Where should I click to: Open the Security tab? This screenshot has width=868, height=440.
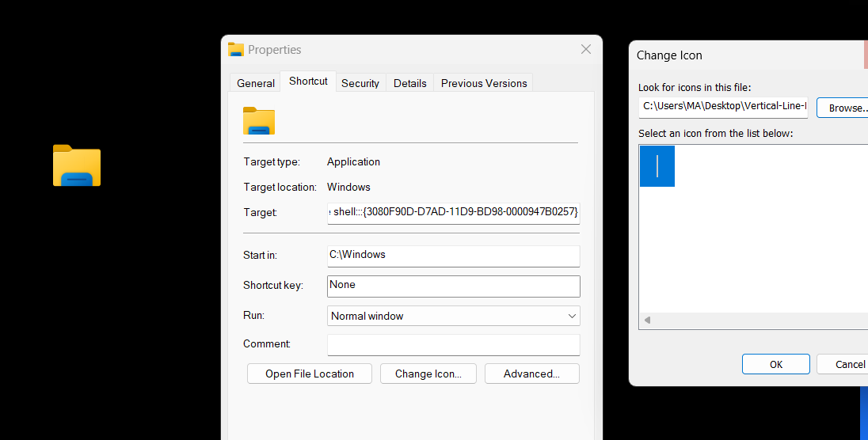360,83
